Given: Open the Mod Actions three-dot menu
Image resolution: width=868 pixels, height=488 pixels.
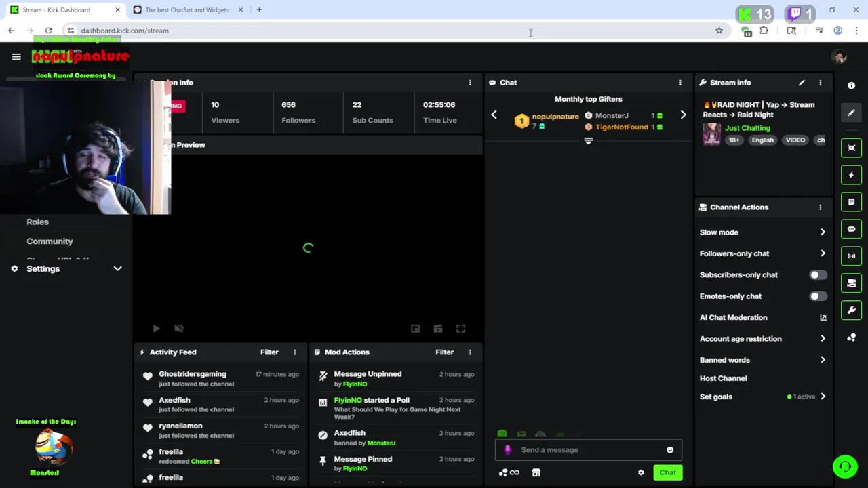Looking at the screenshot, I should (x=470, y=352).
